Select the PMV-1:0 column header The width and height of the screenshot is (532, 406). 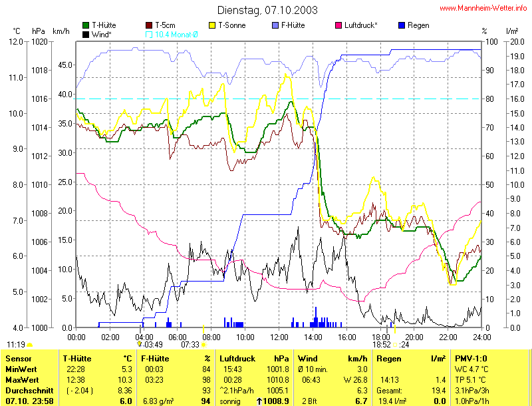pyautogui.click(x=469, y=359)
